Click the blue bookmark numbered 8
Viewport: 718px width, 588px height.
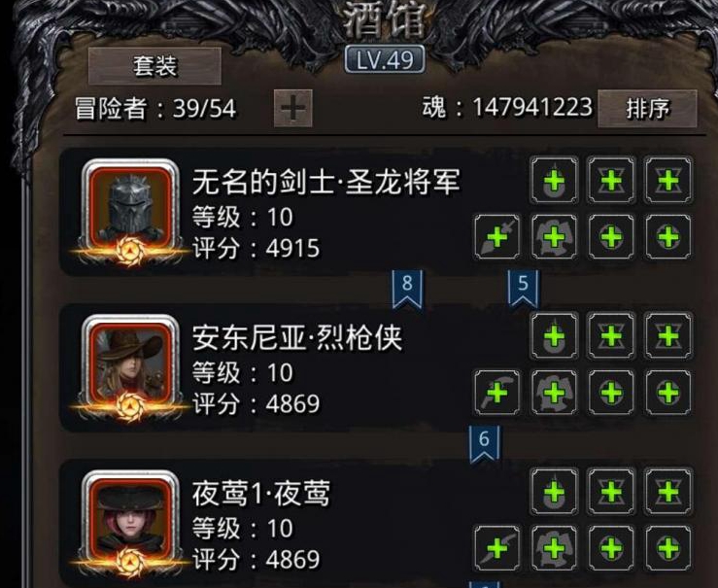pyautogui.click(x=407, y=289)
